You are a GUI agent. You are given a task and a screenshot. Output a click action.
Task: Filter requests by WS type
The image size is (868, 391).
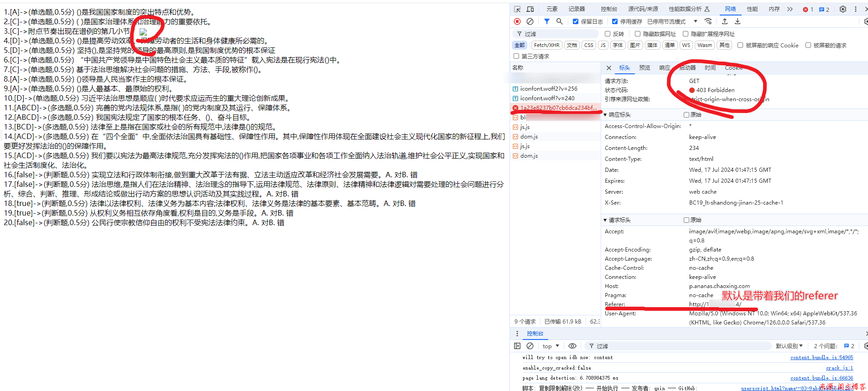686,45
